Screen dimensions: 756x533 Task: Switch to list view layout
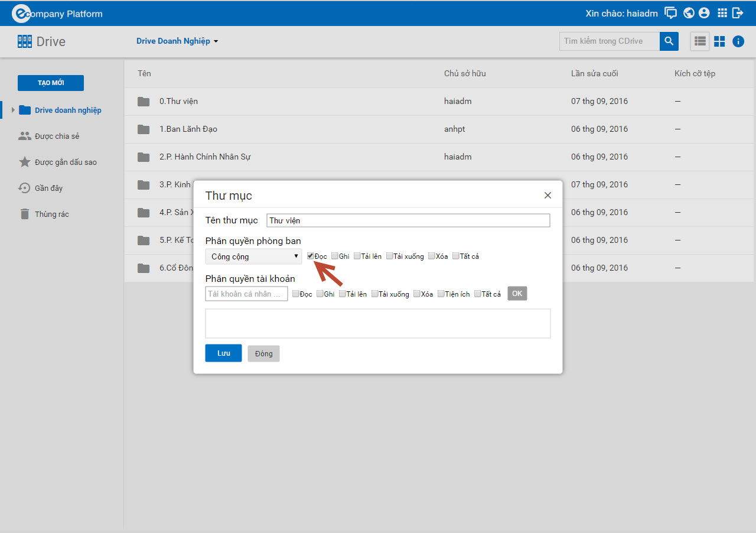point(700,41)
